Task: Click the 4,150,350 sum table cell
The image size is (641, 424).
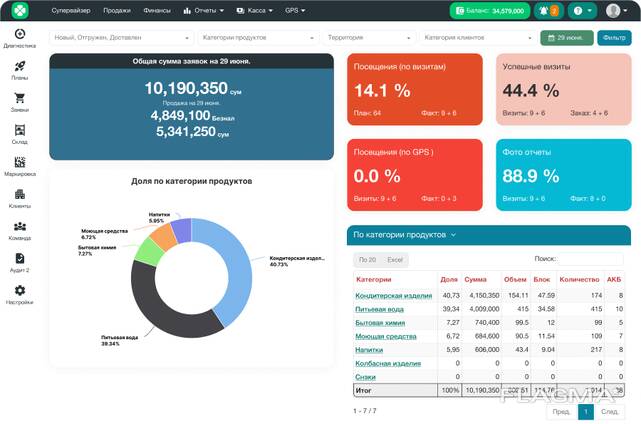Action: 484,295
